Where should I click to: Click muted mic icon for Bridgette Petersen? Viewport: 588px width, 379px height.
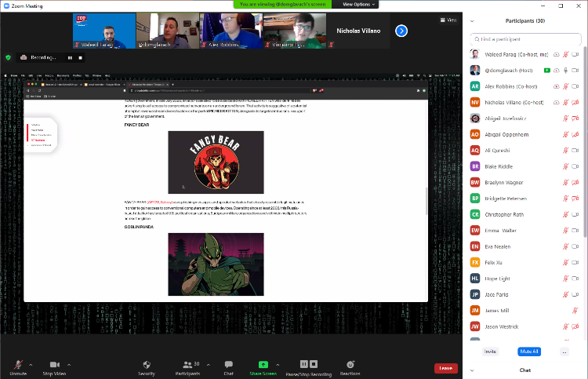tap(566, 199)
